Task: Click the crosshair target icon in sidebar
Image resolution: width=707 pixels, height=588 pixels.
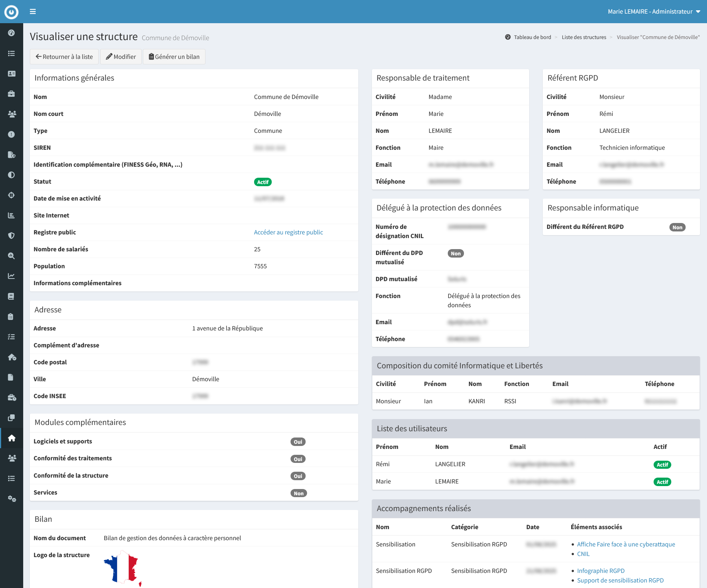Action: point(11,195)
